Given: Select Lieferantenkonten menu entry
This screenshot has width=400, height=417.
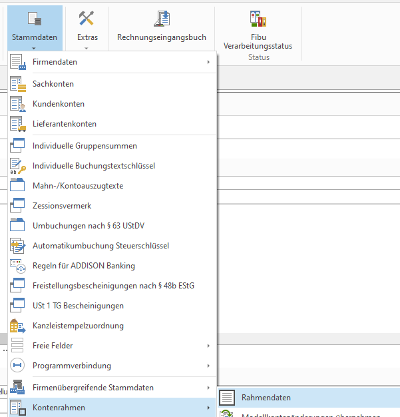Looking at the screenshot, I should pyautogui.click(x=112, y=124).
